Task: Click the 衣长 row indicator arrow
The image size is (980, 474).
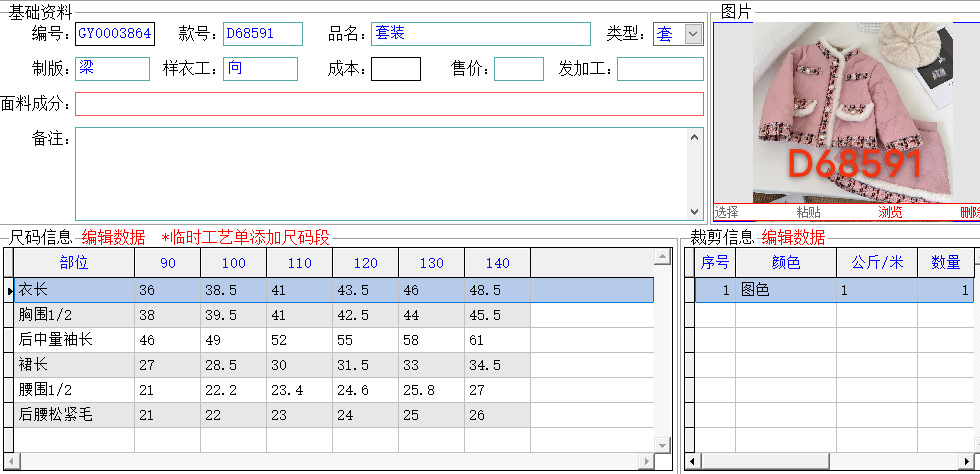Action: [x=9, y=291]
